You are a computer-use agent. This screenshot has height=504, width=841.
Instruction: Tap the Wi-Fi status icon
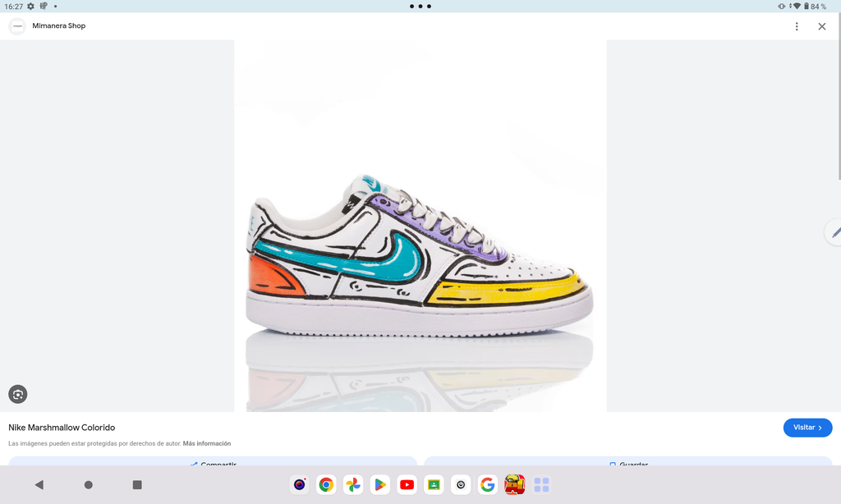796,7
